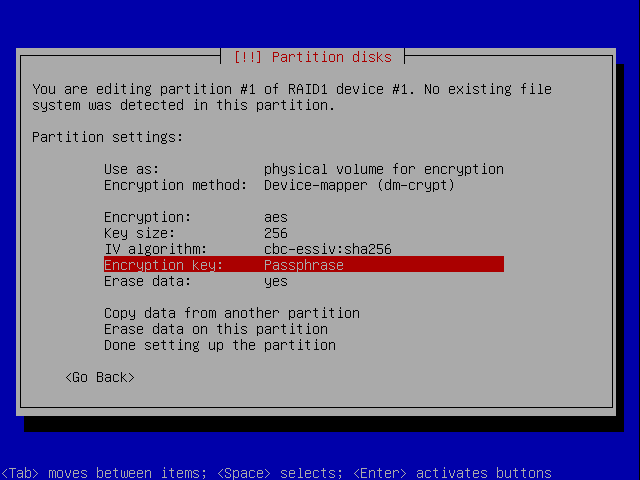Click the 'You are editing partition #1' description
640x480 pixels.
(x=292, y=97)
